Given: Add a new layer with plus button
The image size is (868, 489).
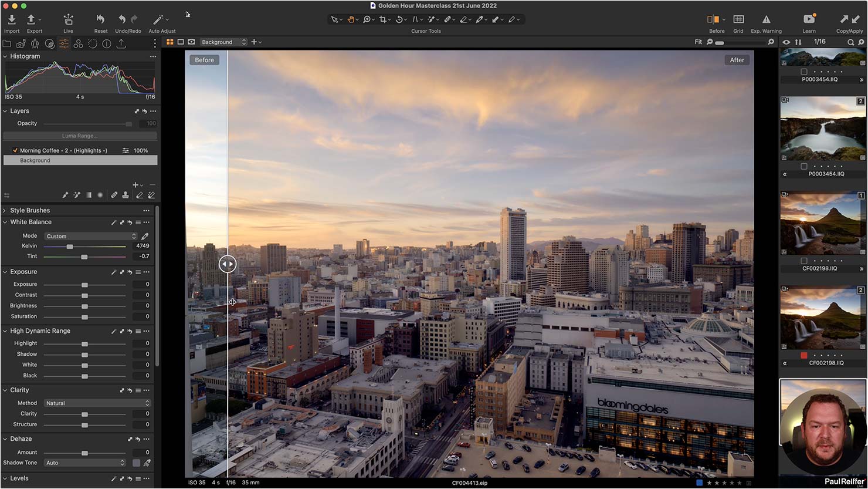Looking at the screenshot, I should (135, 185).
